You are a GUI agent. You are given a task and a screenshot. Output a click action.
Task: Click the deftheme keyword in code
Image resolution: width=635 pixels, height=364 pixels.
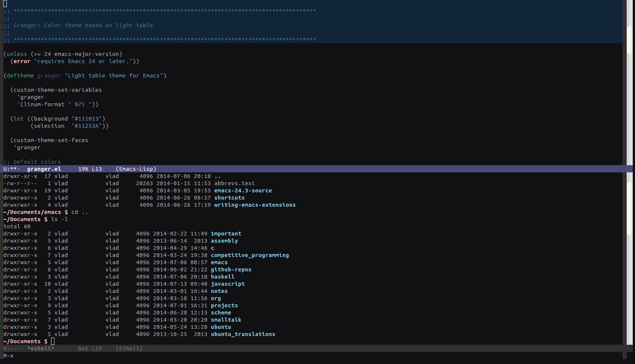coord(20,76)
